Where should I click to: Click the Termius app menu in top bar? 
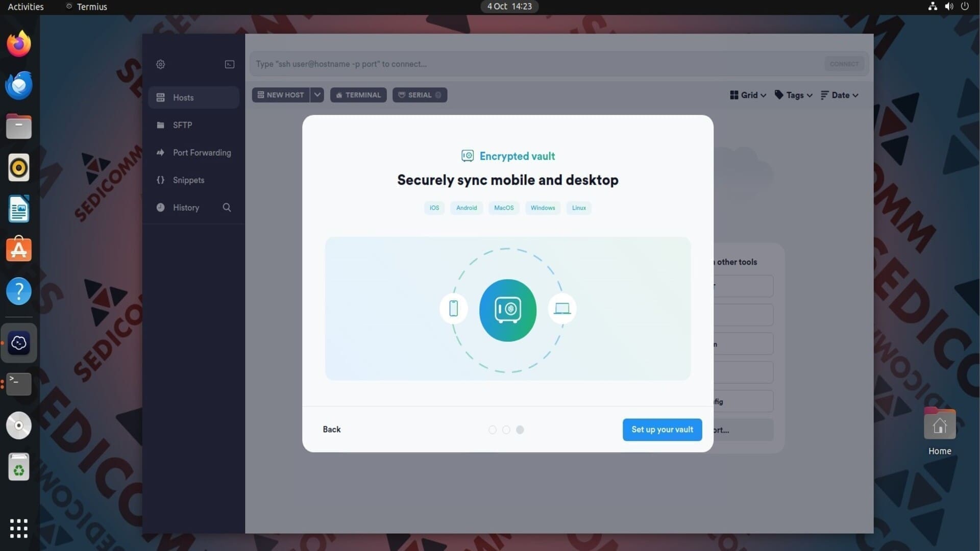click(x=87, y=7)
